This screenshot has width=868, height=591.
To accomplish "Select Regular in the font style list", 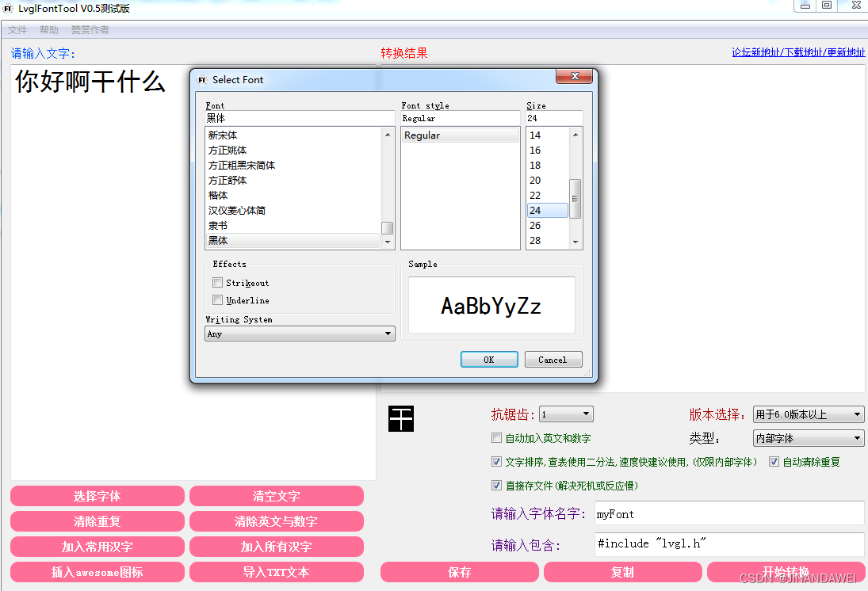I will [460, 135].
